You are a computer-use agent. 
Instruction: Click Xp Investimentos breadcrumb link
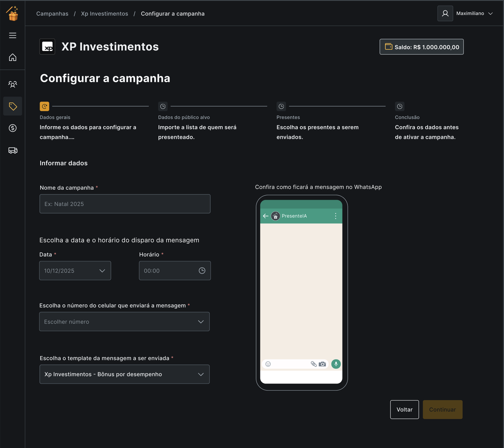(105, 14)
